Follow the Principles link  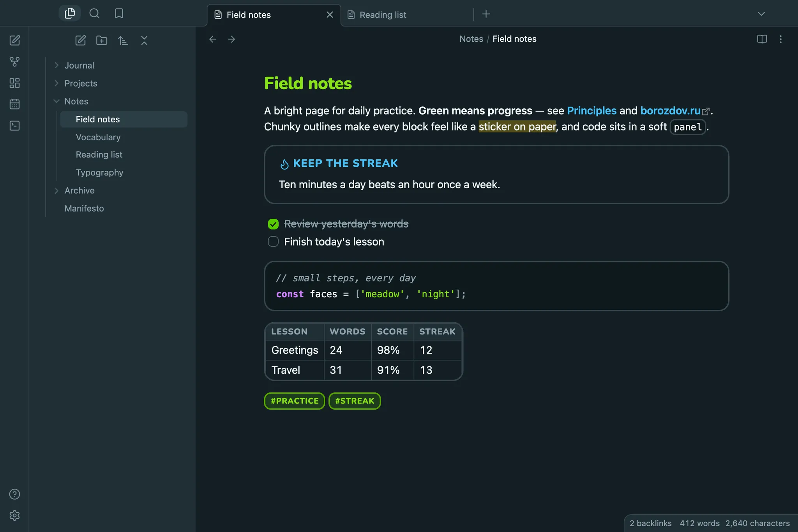(x=591, y=111)
